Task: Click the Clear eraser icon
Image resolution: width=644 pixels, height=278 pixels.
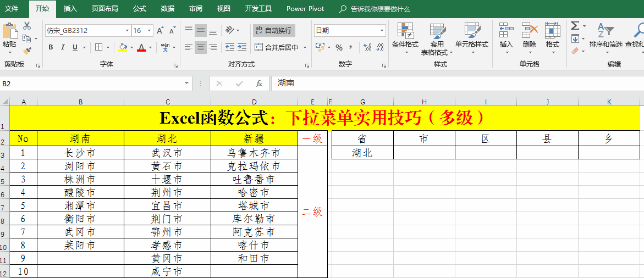Action: pos(575,51)
